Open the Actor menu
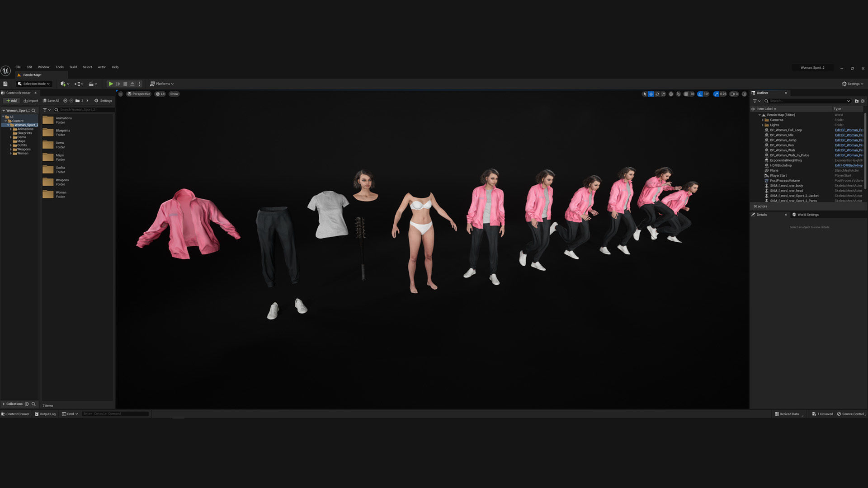The image size is (868, 488). click(x=102, y=67)
